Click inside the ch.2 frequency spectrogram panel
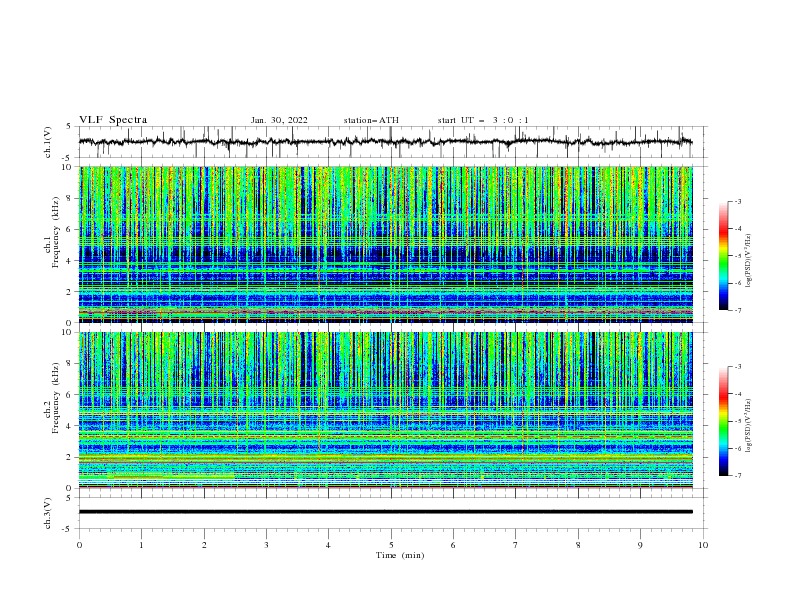Screen dimensions: 792x612 [386, 410]
